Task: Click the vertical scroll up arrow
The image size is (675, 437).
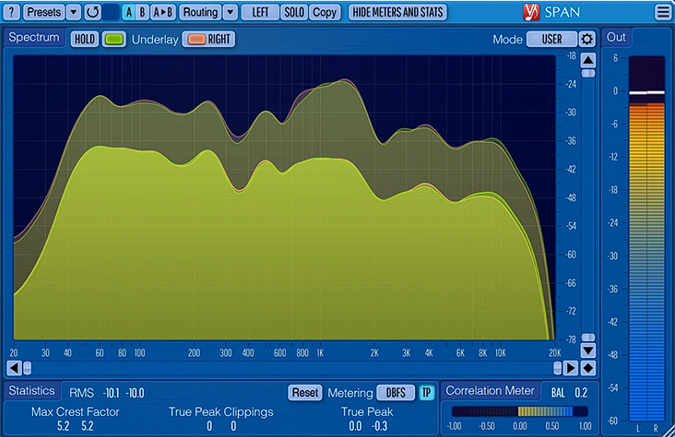Action: coord(588,60)
